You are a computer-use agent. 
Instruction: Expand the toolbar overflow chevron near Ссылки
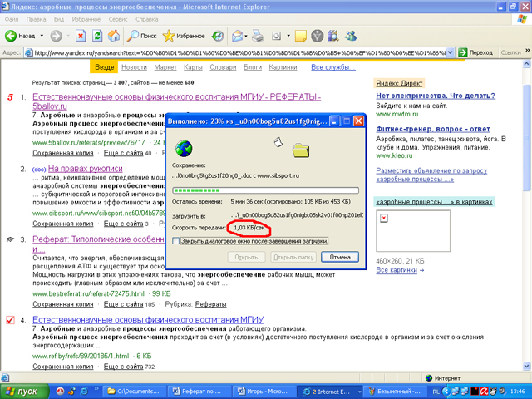[528, 51]
